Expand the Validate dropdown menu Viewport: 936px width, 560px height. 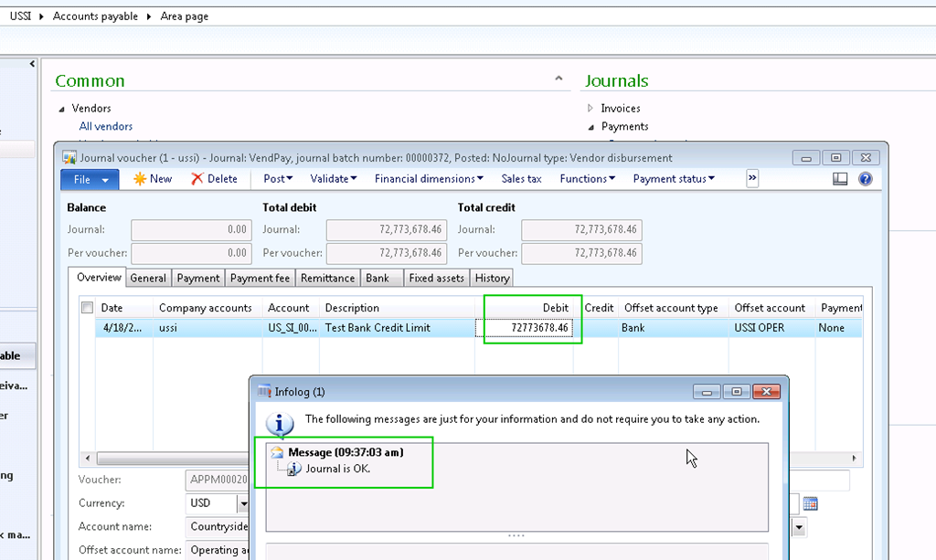point(333,179)
